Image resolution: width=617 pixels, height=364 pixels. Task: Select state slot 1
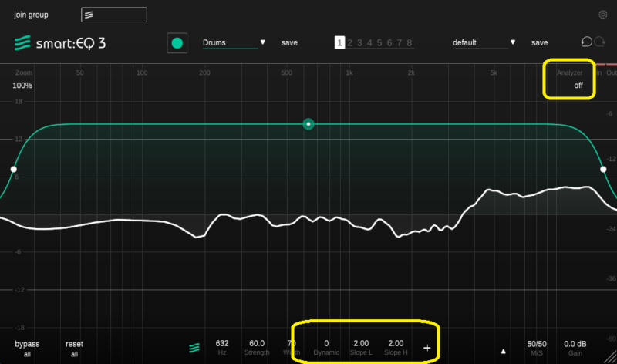click(339, 43)
